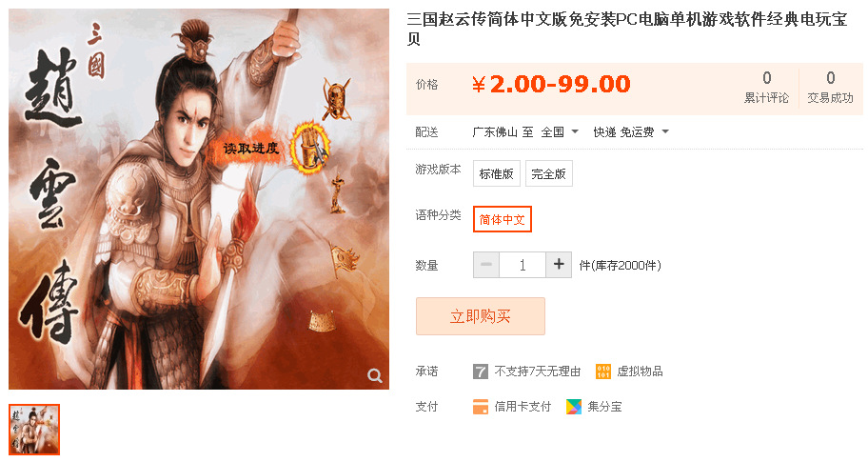Open the 累计评论 reviews count tab
This screenshot has width=868, height=462.
(767, 88)
